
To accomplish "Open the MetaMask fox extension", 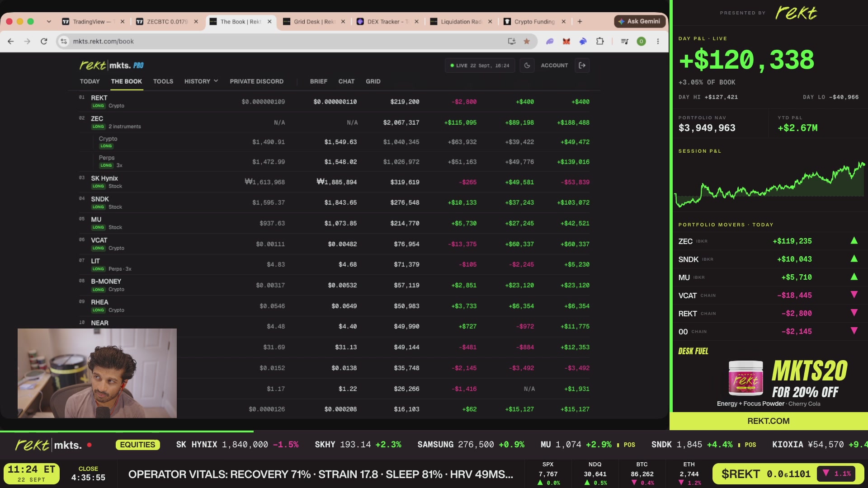I will click(x=566, y=41).
